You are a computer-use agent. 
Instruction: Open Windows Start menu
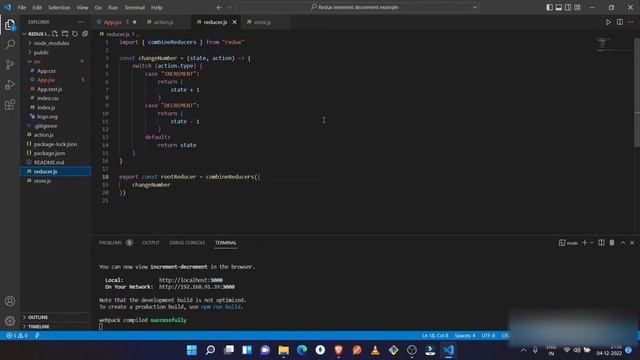click(x=191, y=350)
